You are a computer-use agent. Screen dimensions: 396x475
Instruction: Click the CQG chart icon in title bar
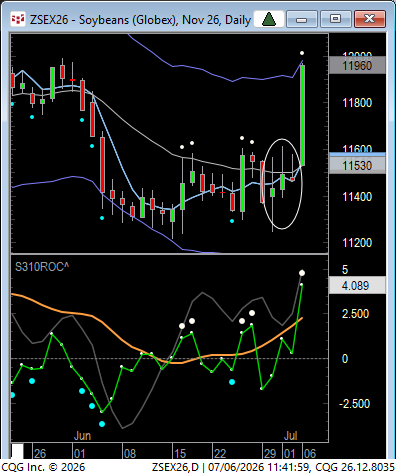[x=18, y=19]
